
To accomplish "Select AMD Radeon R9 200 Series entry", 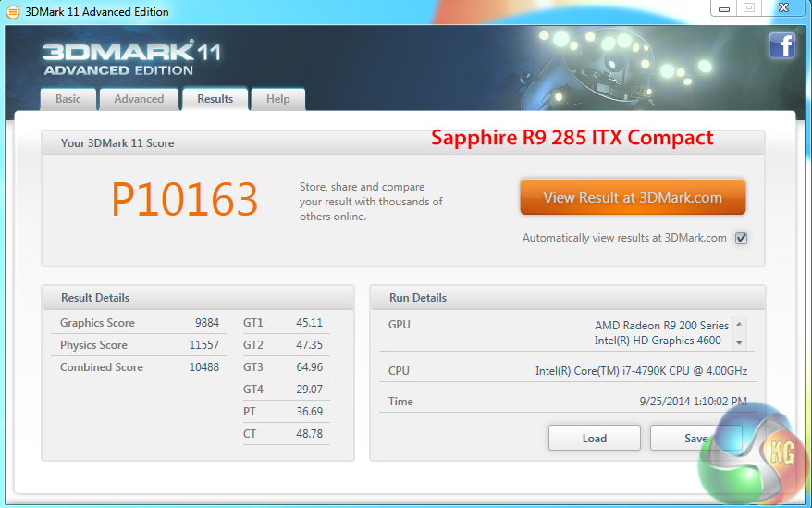I will 661,326.
